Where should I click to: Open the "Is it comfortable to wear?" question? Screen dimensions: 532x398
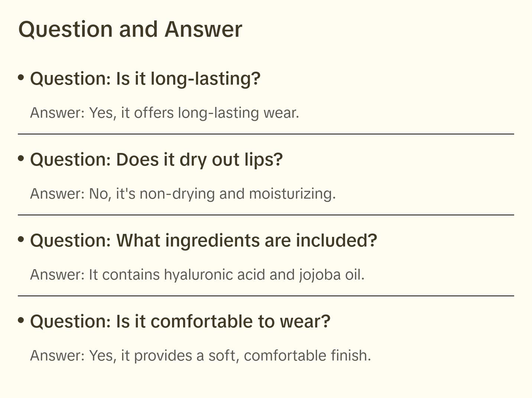point(180,322)
